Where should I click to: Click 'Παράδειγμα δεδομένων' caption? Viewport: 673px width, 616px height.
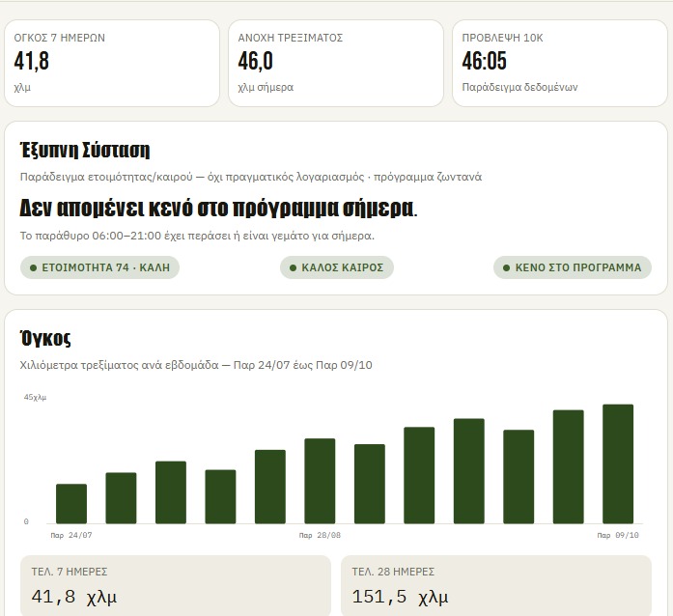click(519, 87)
